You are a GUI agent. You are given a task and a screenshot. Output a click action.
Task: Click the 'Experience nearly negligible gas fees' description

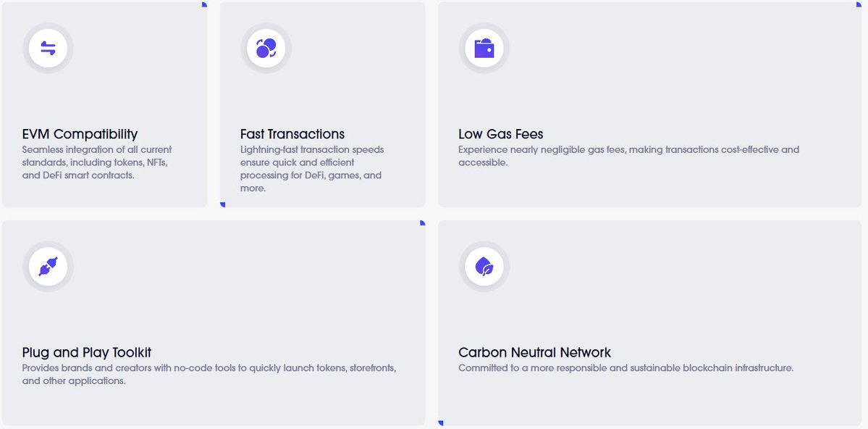coord(629,156)
